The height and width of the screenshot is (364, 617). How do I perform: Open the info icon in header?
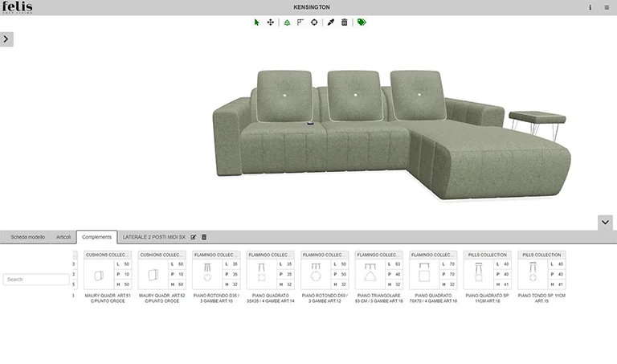coord(590,7)
